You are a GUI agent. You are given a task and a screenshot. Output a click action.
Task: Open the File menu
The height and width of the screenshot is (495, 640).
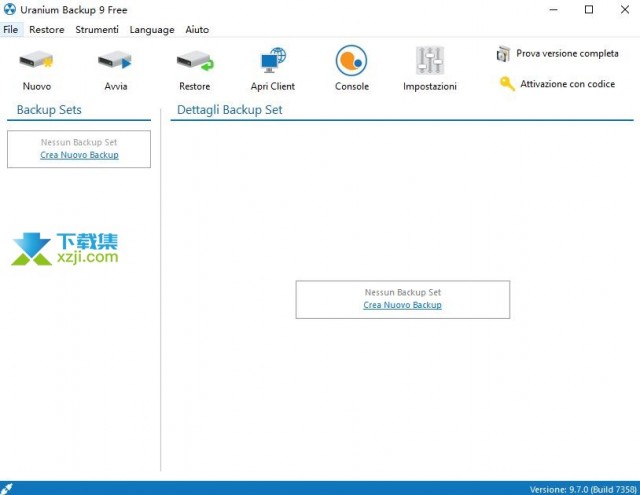coord(11,29)
